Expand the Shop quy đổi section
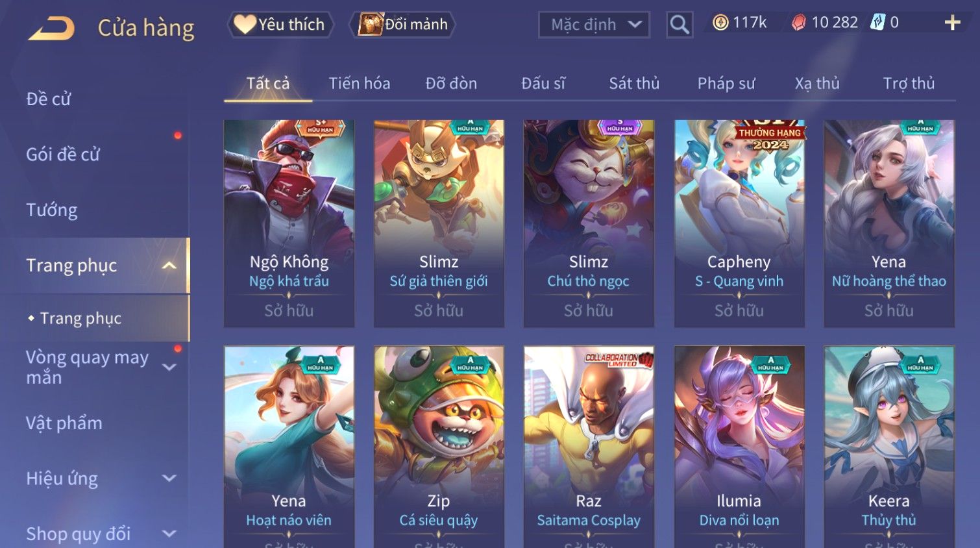 click(x=169, y=534)
